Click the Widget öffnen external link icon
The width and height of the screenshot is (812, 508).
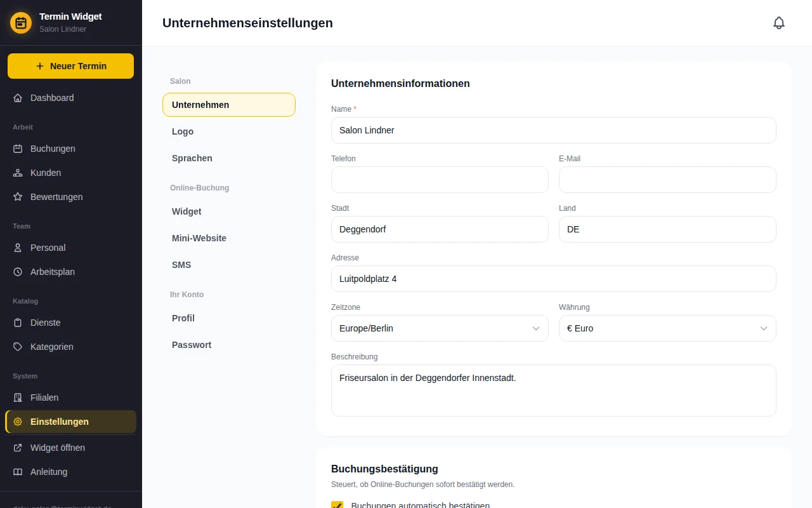tap(18, 448)
